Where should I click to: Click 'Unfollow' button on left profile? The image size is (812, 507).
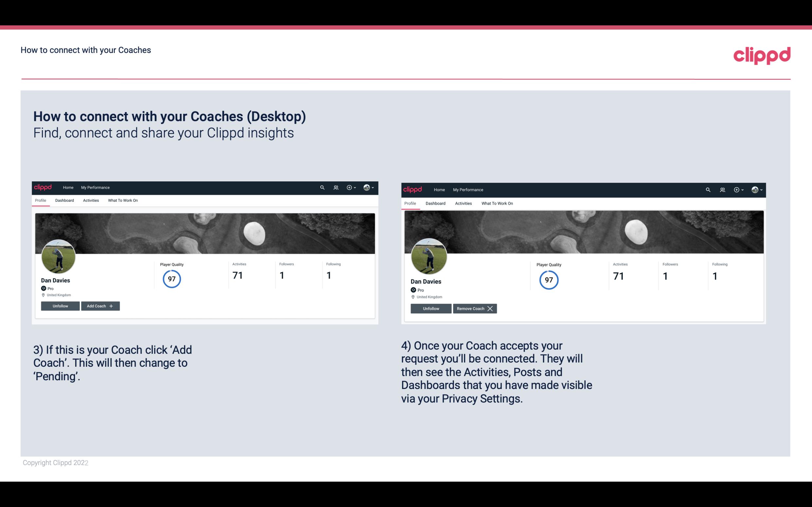tap(60, 306)
